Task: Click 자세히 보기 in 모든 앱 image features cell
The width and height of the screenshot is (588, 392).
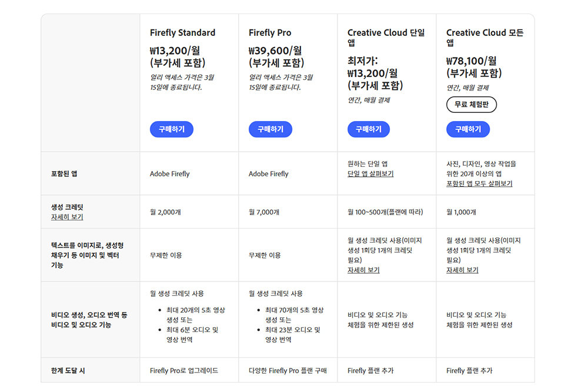Action: click(462, 270)
